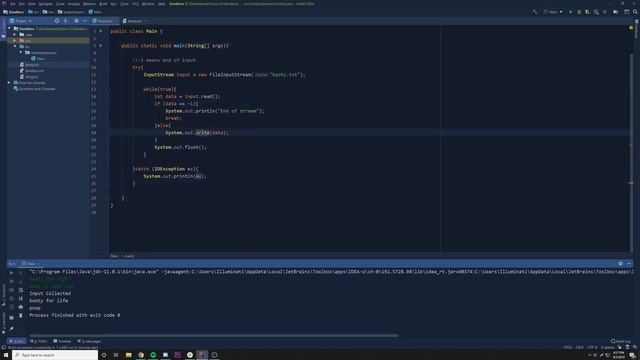The height and width of the screenshot is (360, 640).
Task: Click run gutter arrow beside class Main
Action: point(101,31)
